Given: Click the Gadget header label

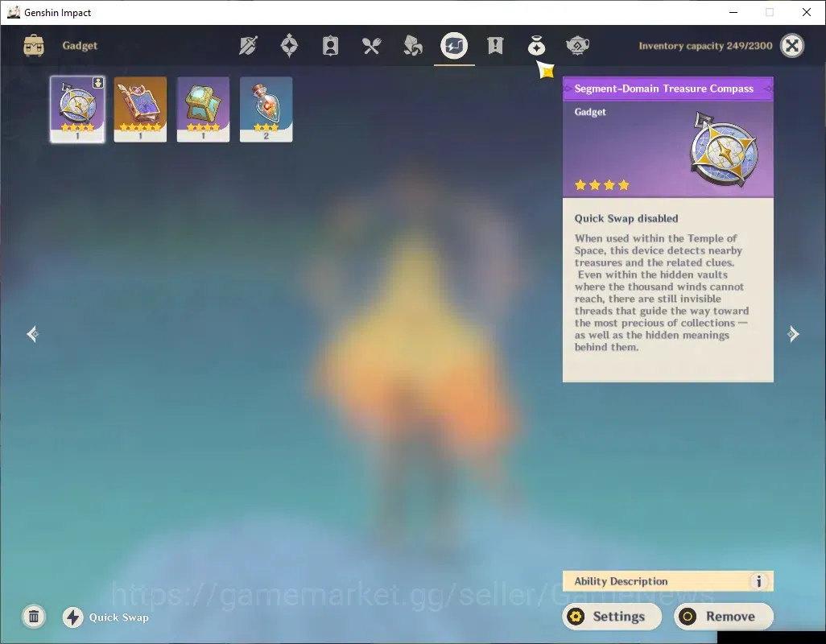Looking at the screenshot, I should [80, 46].
